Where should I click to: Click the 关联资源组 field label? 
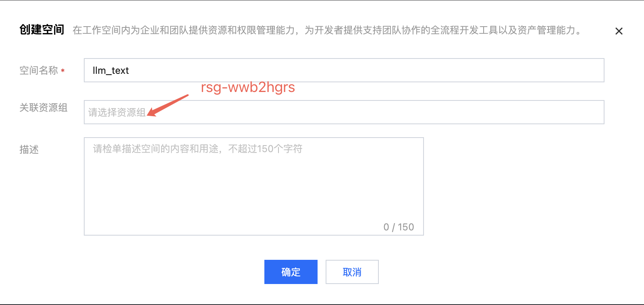coord(44,108)
